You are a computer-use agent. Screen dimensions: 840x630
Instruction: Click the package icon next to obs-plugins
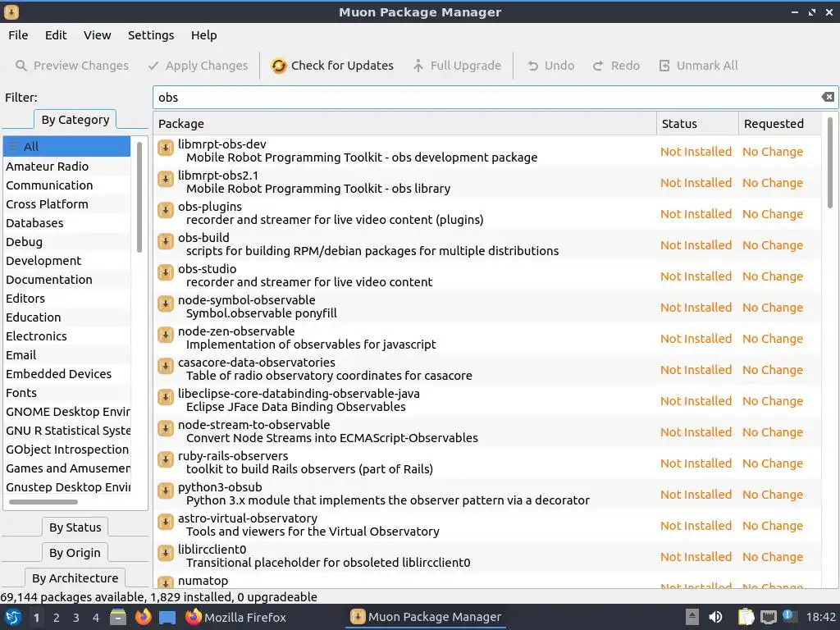point(166,210)
